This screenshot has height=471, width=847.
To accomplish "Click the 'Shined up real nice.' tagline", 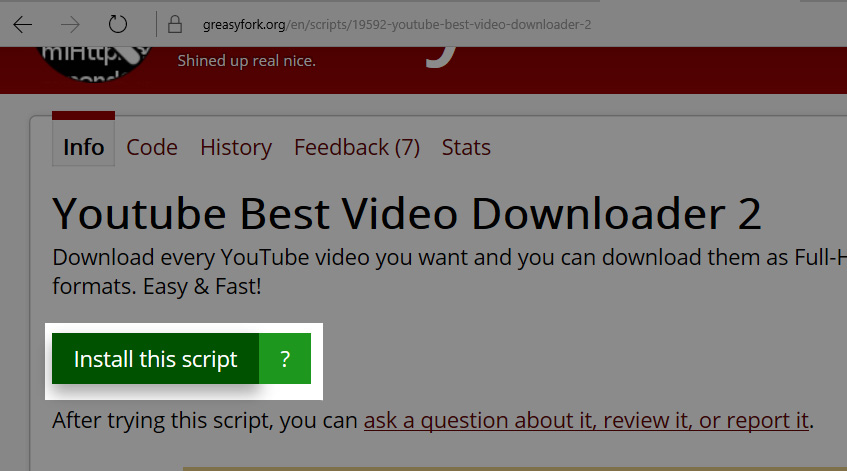I will pyautogui.click(x=247, y=60).
